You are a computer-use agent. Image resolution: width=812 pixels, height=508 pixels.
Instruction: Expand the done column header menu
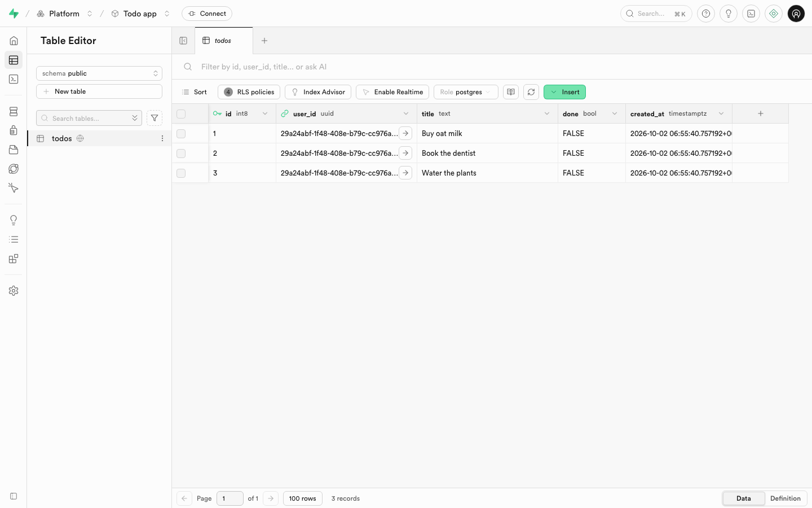[615, 113]
